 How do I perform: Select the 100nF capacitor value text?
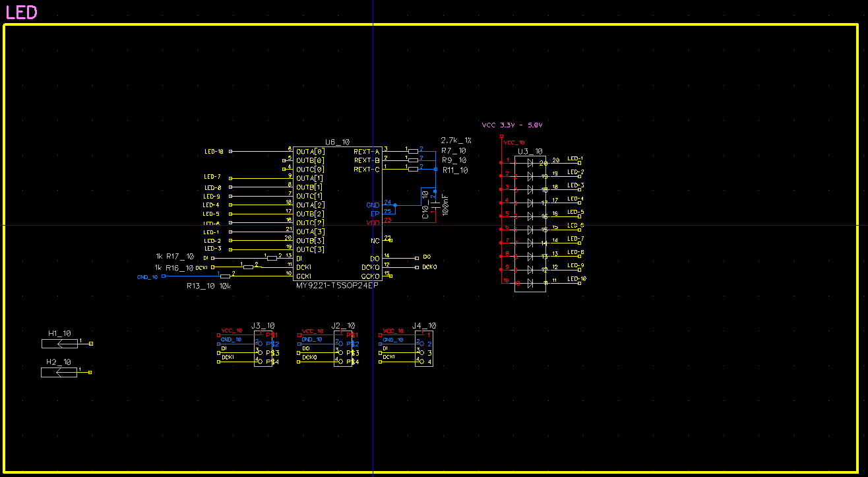click(x=447, y=205)
